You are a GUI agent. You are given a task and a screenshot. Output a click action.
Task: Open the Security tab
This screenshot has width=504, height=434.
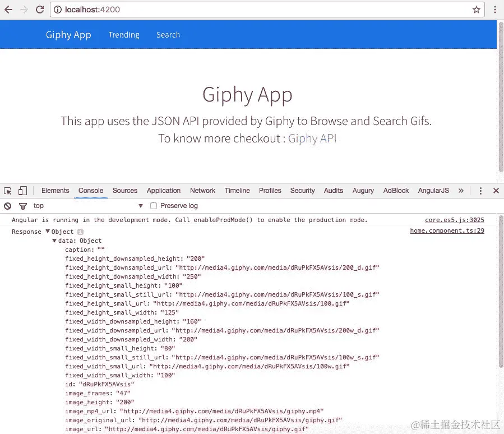pyautogui.click(x=303, y=191)
